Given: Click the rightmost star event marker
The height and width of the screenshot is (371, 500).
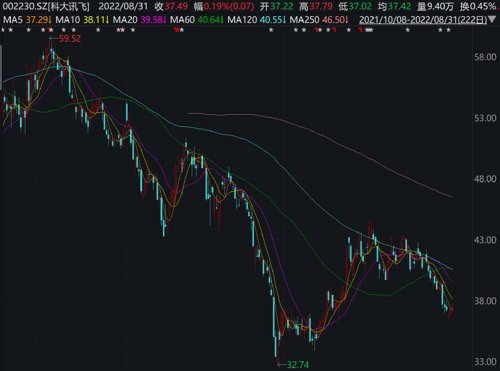Looking at the screenshot, I should tap(448, 30).
